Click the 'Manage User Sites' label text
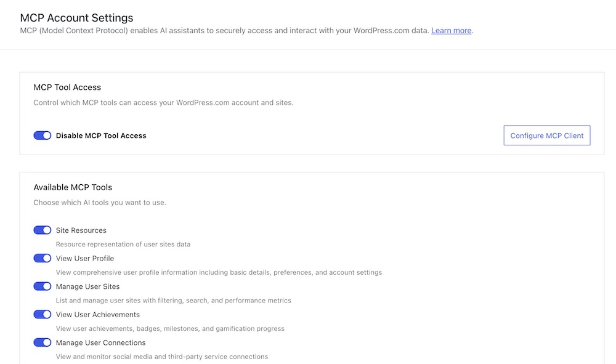616x364 pixels. pyautogui.click(x=87, y=286)
